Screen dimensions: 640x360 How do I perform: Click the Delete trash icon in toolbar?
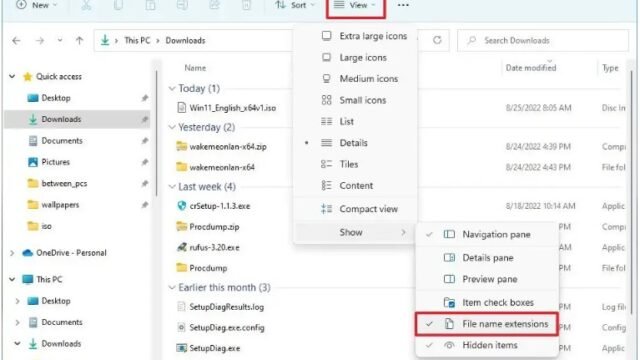point(246,5)
